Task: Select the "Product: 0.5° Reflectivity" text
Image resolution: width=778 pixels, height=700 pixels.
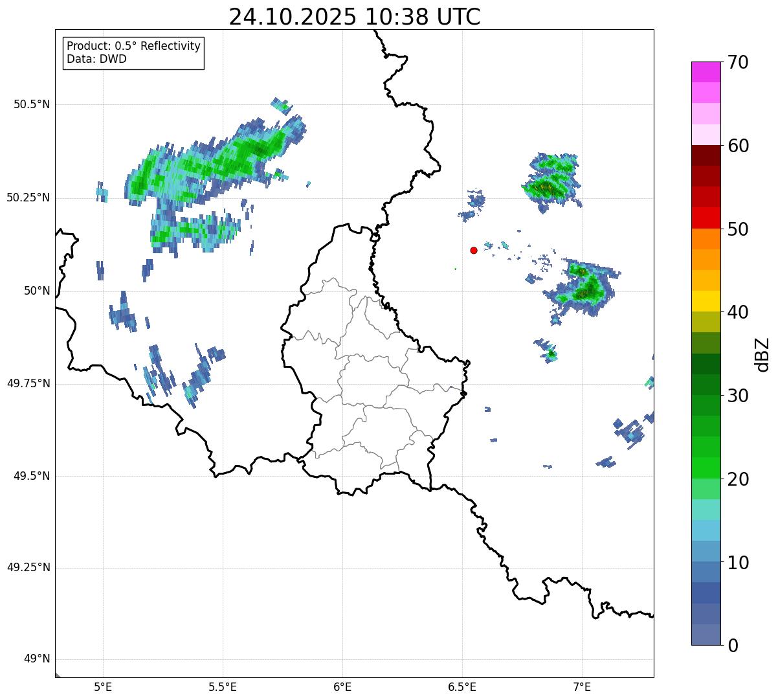Action: pos(133,47)
